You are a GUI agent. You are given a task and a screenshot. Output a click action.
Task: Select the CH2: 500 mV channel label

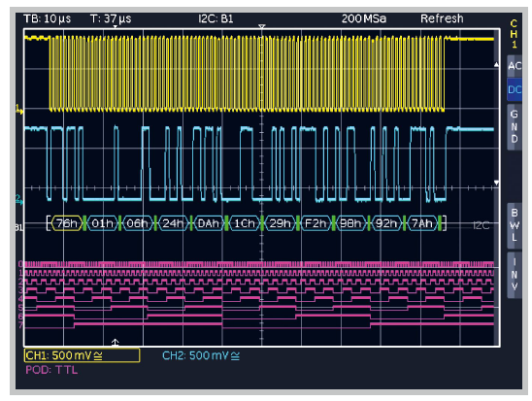coord(201,355)
